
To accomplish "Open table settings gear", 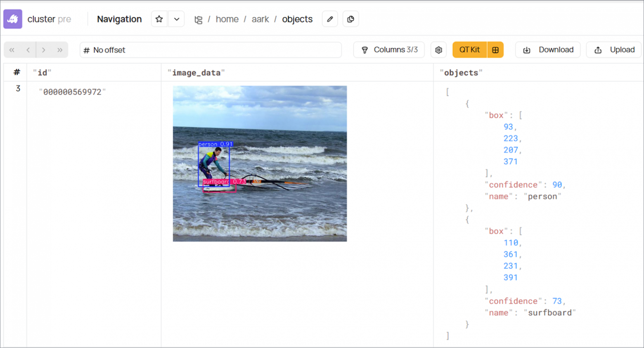I will (438, 50).
